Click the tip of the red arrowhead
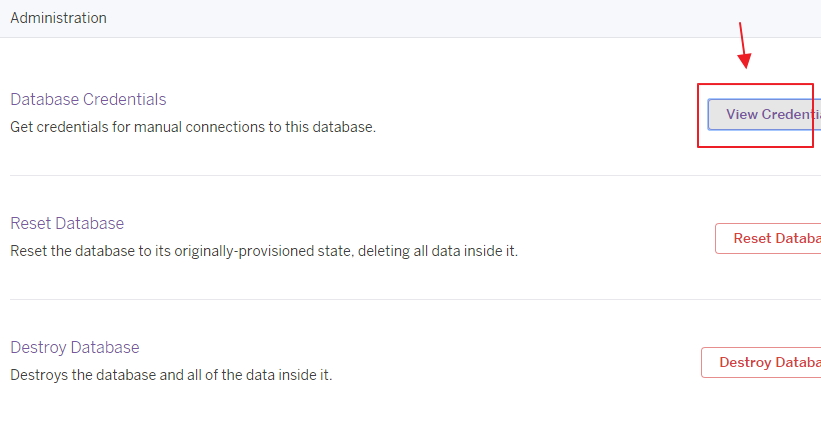The height and width of the screenshot is (434, 821). tap(746, 68)
